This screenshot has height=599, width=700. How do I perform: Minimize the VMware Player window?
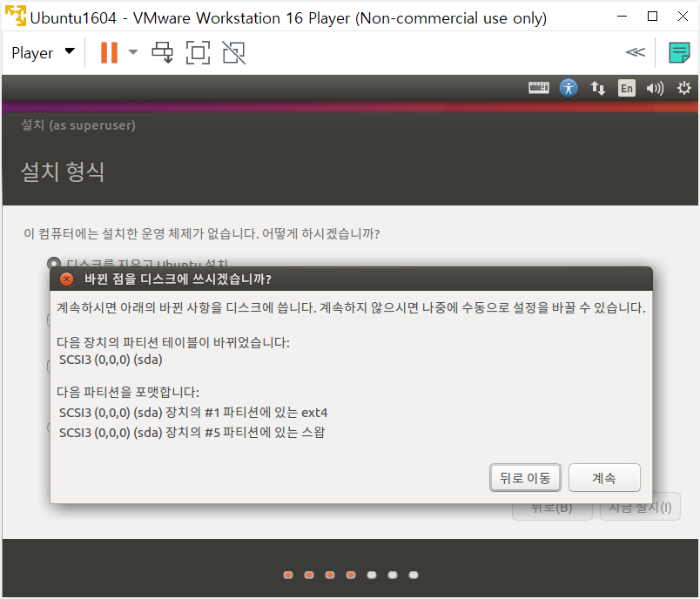622,17
